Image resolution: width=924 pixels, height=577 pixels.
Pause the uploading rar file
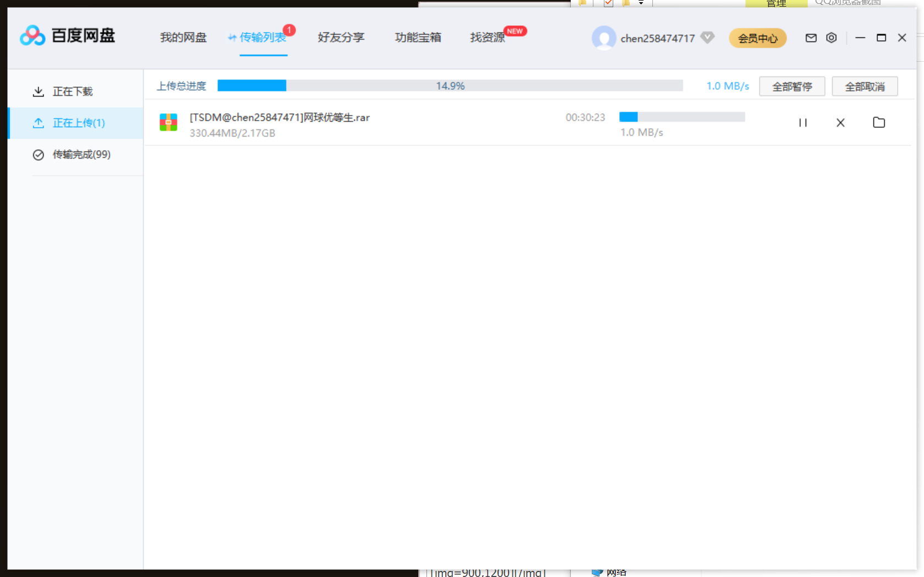click(x=803, y=123)
